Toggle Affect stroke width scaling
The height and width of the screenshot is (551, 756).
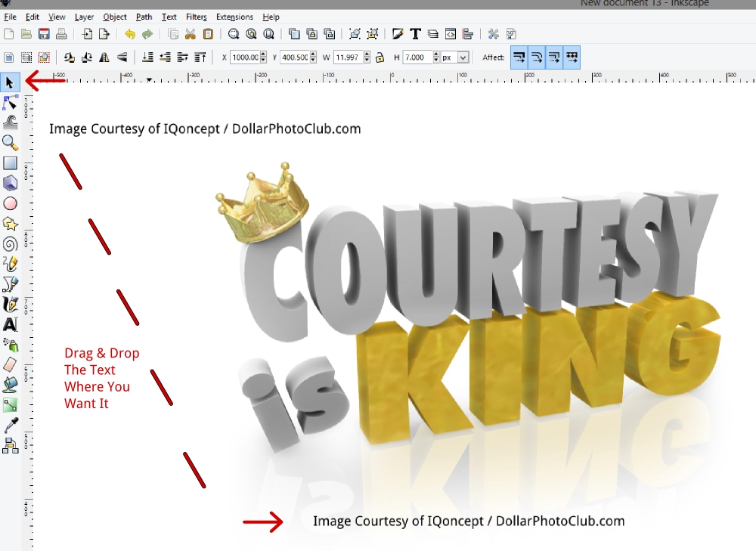tap(519, 58)
